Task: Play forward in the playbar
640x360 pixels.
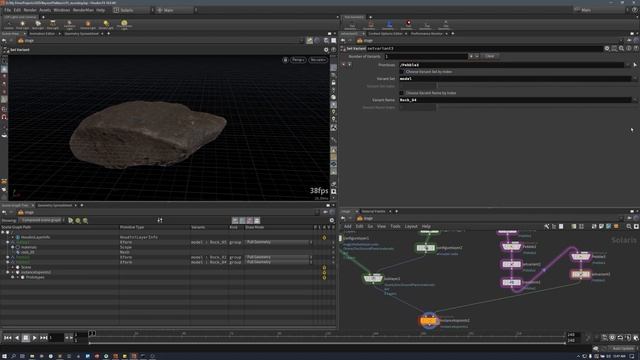Action: (x=34, y=338)
